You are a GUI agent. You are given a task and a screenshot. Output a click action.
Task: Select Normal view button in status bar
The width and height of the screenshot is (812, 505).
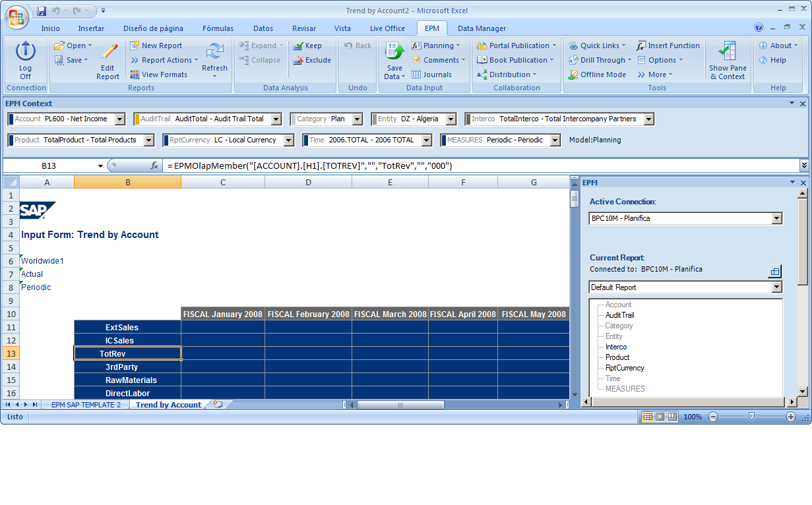[648, 417]
